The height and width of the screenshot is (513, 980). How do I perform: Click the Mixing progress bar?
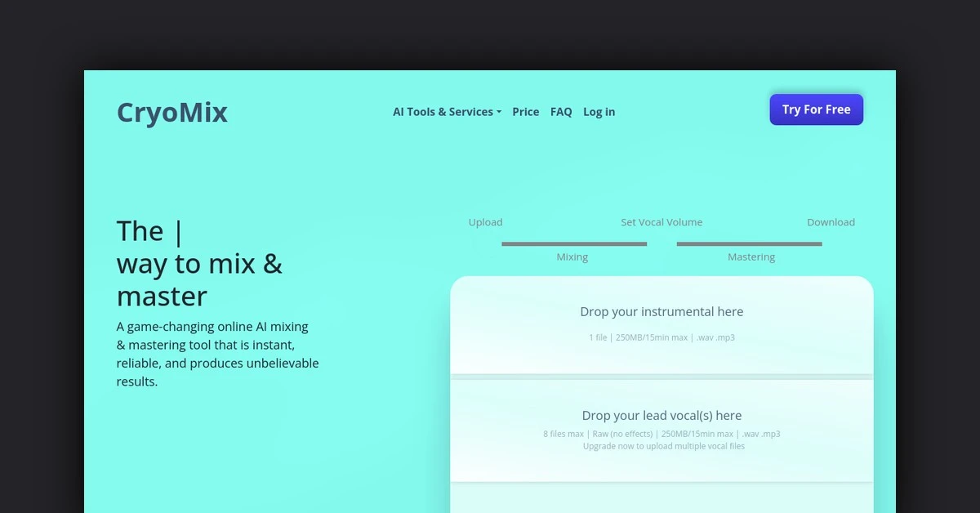tap(573, 243)
